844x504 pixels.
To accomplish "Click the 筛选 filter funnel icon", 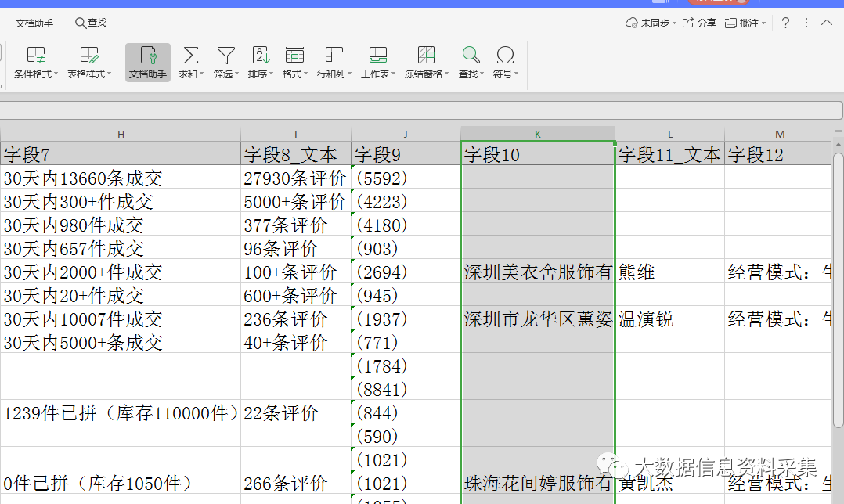I will click(225, 55).
